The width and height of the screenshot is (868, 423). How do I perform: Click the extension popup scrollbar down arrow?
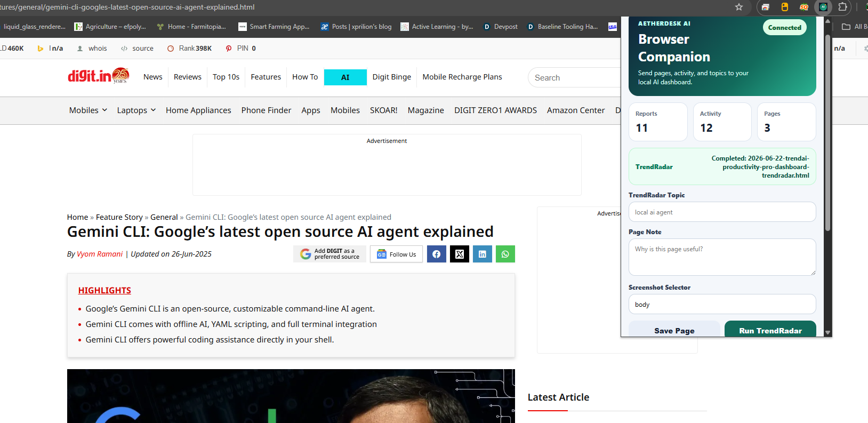[827, 332]
